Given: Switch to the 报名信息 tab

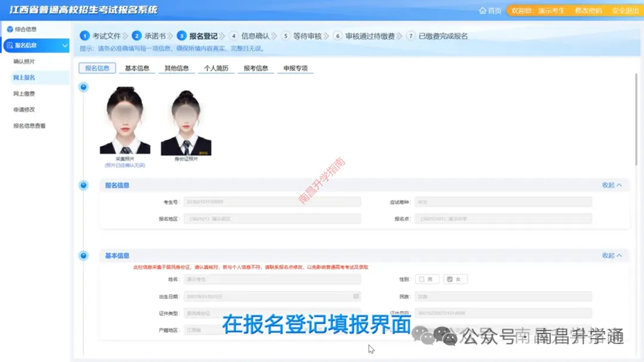Looking at the screenshot, I should [x=97, y=68].
